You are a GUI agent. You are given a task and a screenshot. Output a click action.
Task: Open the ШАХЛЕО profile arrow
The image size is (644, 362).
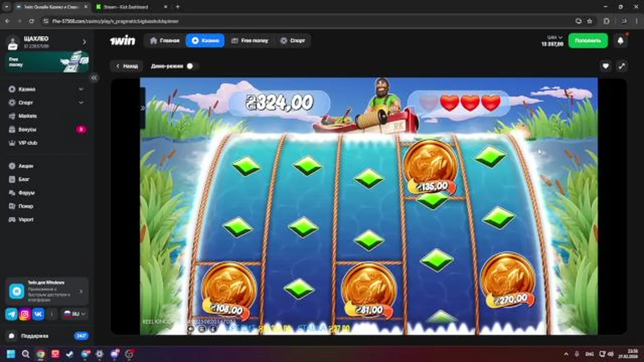pyautogui.click(x=84, y=42)
